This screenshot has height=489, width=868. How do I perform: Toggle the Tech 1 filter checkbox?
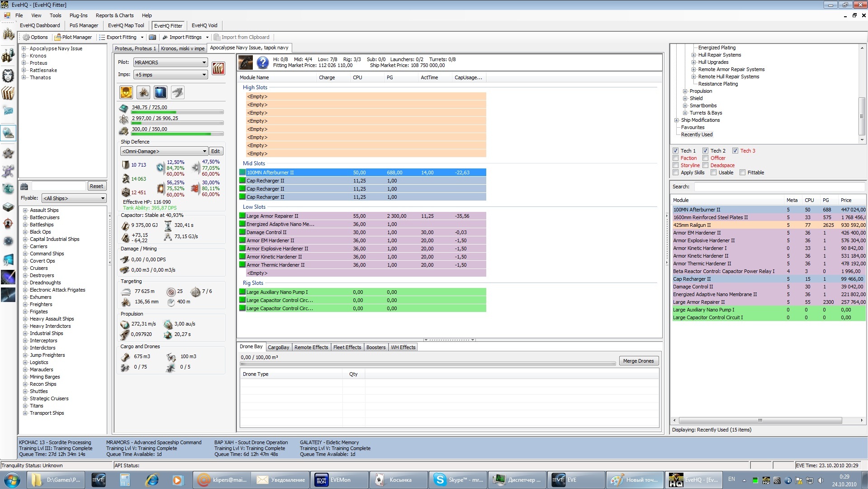pyautogui.click(x=676, y=151)
